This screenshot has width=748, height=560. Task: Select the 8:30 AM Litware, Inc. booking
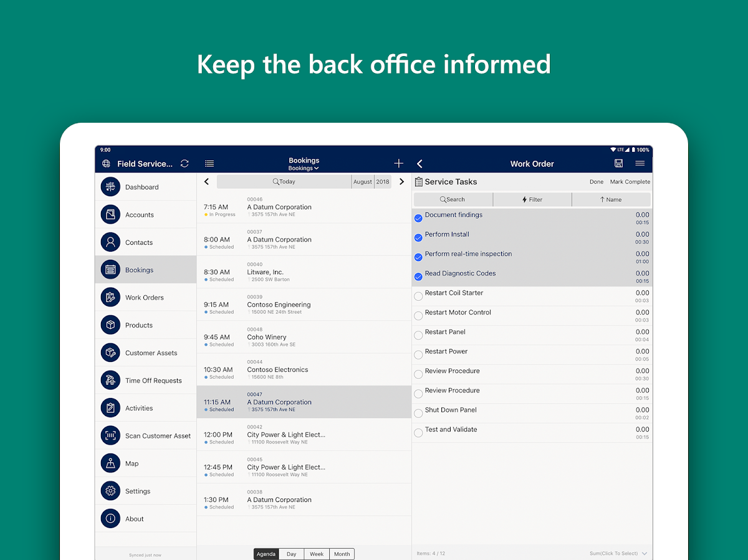pyautogui.click(x=304, y=272)
